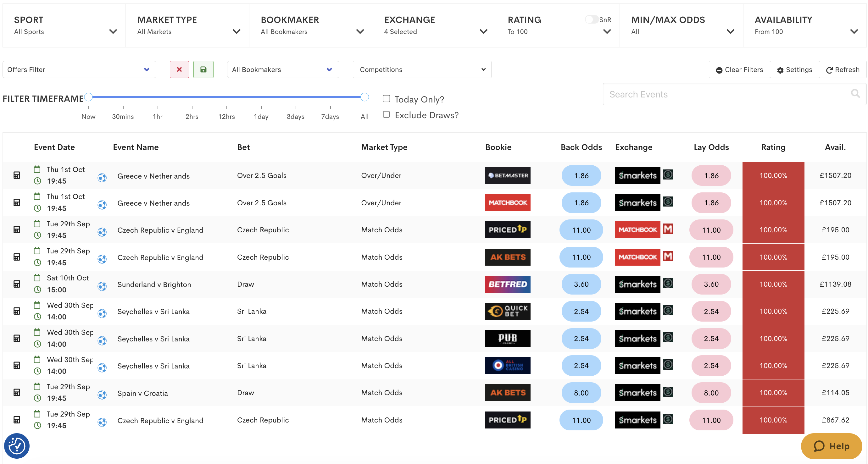This screenshot has width=868, height=464.
Task: Click Matchbook exchange logo in PricedUp Czech Republic row
Action: [637, 230]
